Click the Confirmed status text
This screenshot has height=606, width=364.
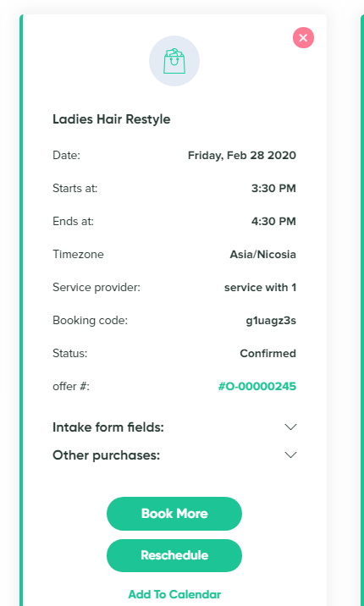[x=268, y=353]
